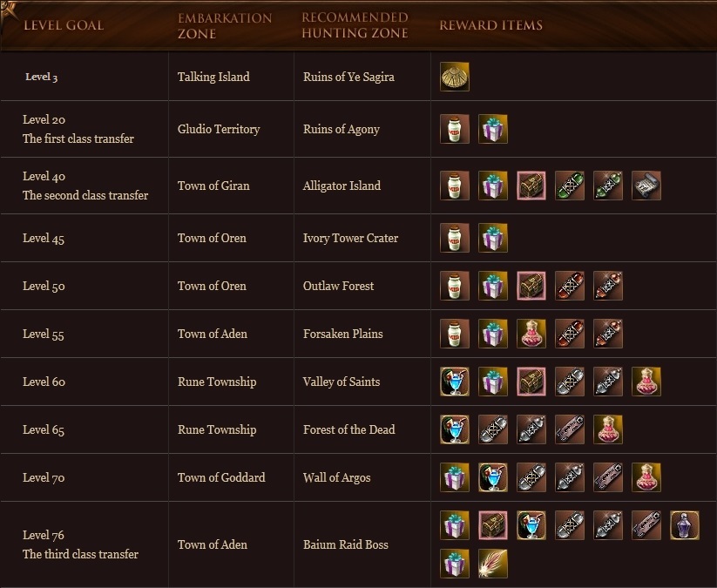Viewport: 717px width, 588px height.
Task: Click the Reward Items column header
Action: pyautogui.click(x=490, y=25)
